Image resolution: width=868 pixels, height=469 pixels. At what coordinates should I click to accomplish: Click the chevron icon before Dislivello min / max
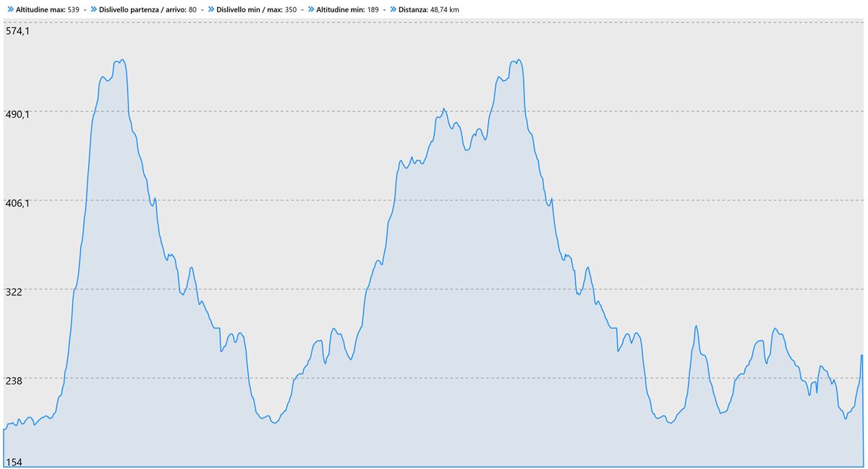212,10
